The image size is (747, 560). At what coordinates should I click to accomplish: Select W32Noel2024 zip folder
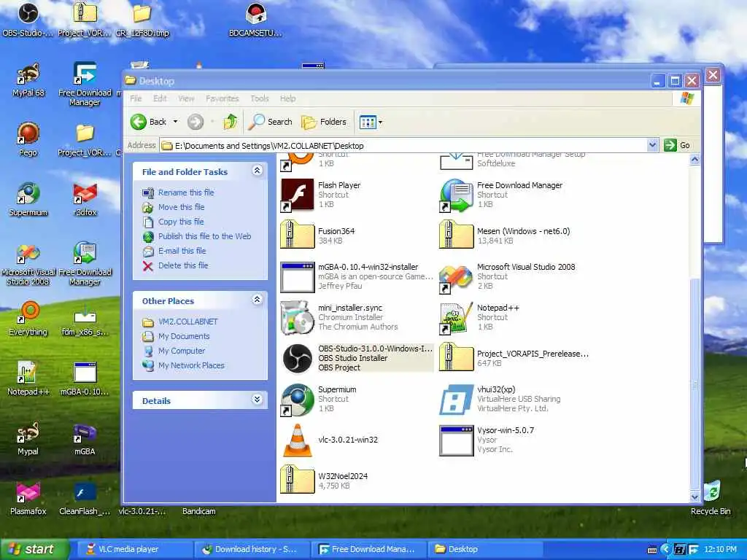324,480
